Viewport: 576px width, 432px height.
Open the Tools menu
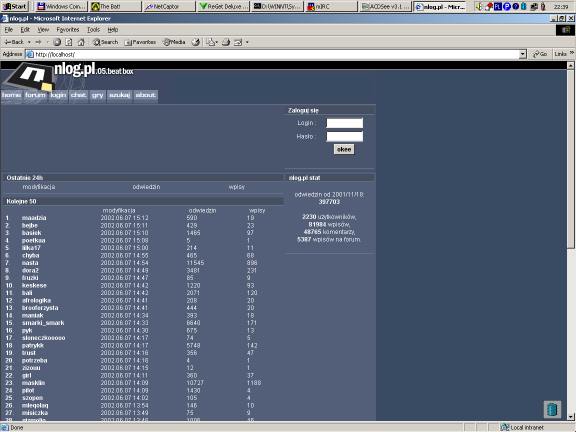point(93,30)
